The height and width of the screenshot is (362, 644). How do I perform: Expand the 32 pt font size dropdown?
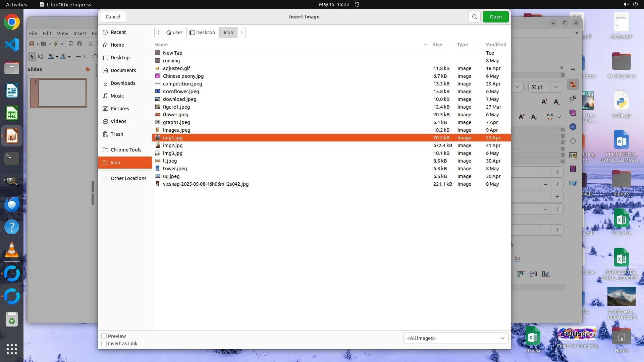pos(556,87)
